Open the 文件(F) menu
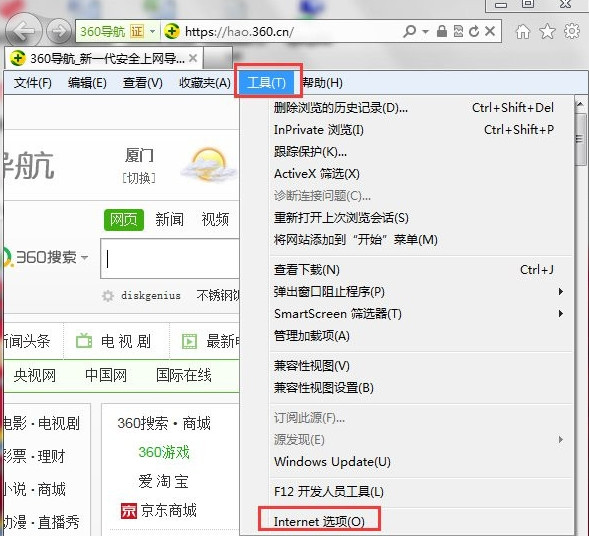This screenshot has height=536, width=589. coord(33,83)
